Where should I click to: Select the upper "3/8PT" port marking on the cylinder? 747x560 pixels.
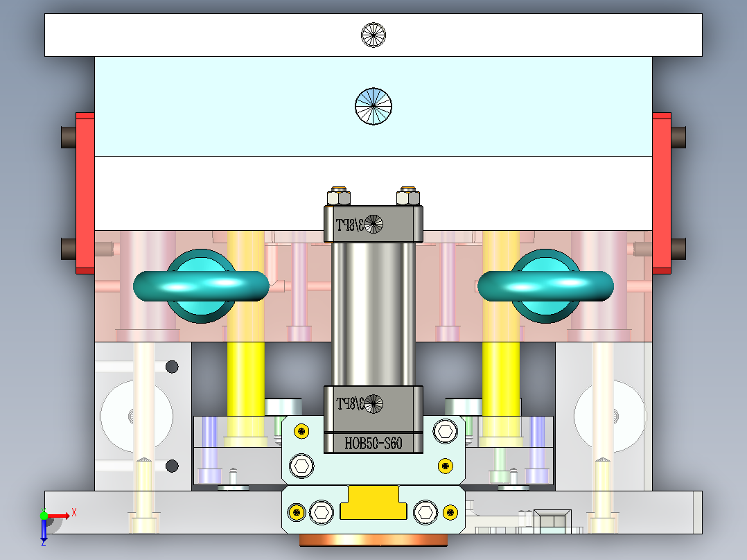350,225
